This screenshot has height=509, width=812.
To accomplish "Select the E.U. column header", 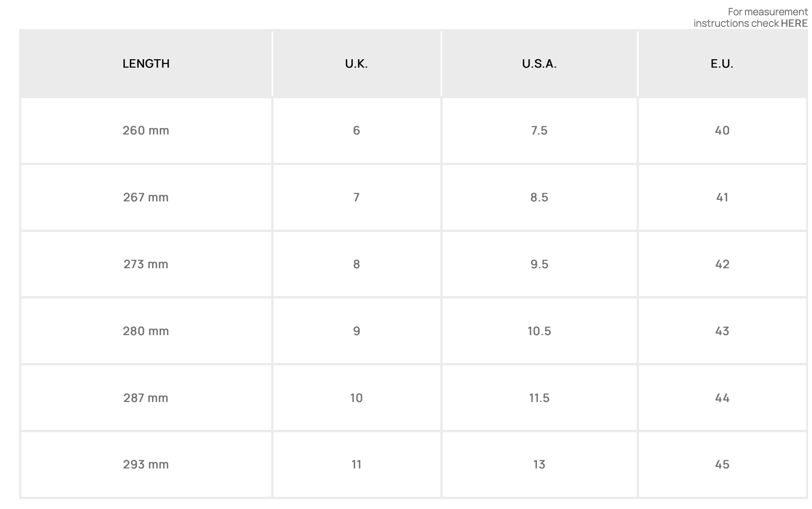I will point(722,63).
